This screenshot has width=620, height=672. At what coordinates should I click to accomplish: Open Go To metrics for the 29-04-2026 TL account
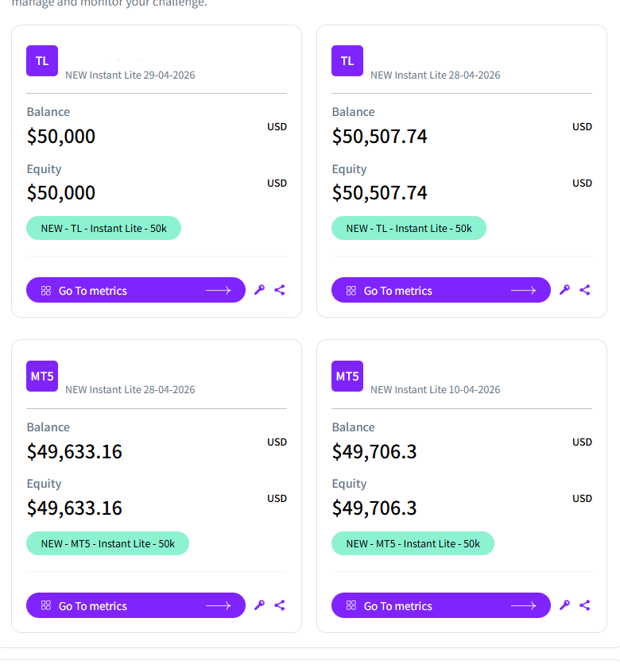pos(136,290)
